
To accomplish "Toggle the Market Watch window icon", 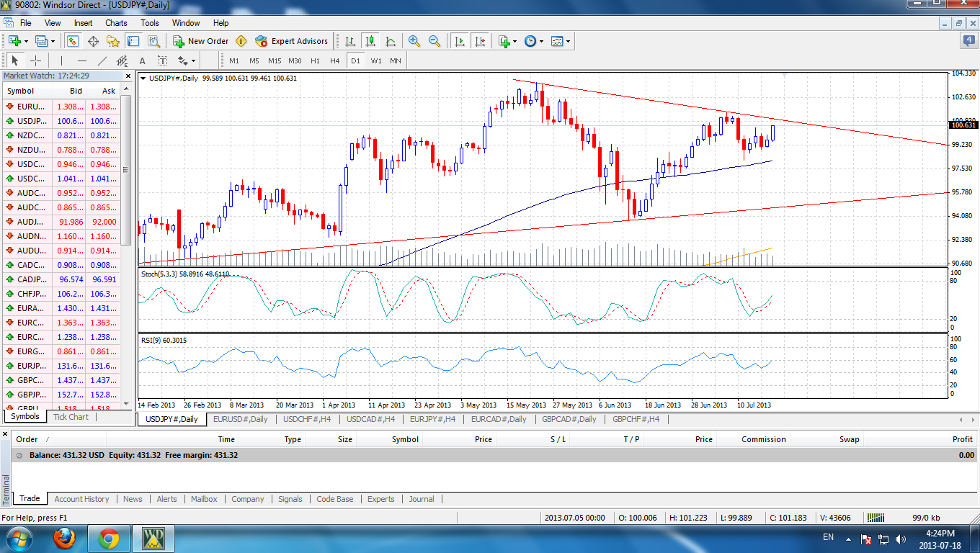I will [x=73, y=41].
